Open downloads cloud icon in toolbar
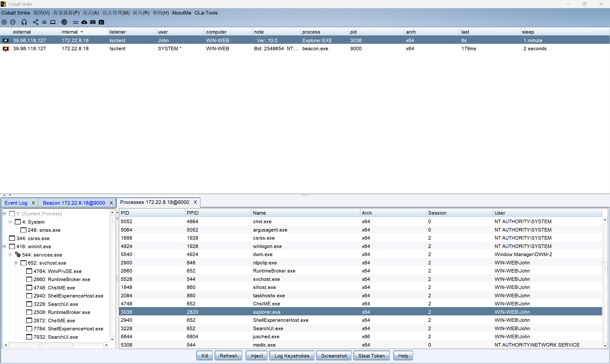Image resolution: width=610 pixels, height=364 pixels. click(x=84, y=22)
